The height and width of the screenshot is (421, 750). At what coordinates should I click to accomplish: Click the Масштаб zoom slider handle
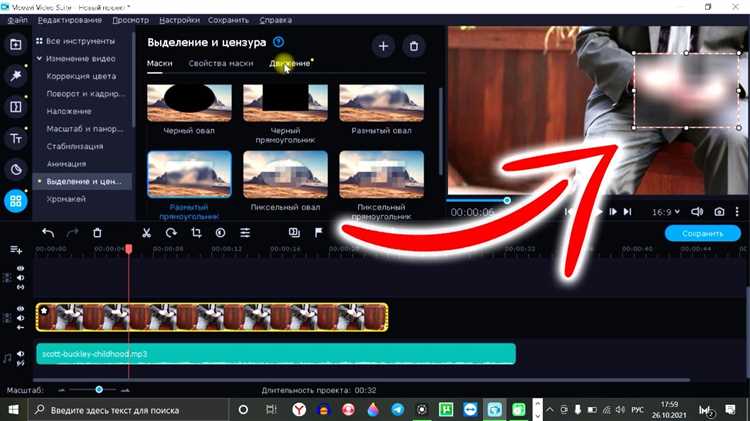click(99, 390)
